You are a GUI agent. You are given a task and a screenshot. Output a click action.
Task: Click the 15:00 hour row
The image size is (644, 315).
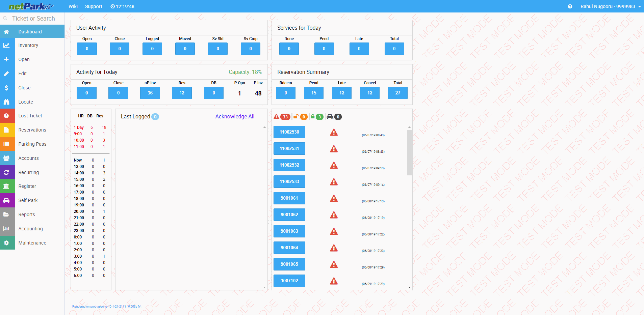pos(91,179)
